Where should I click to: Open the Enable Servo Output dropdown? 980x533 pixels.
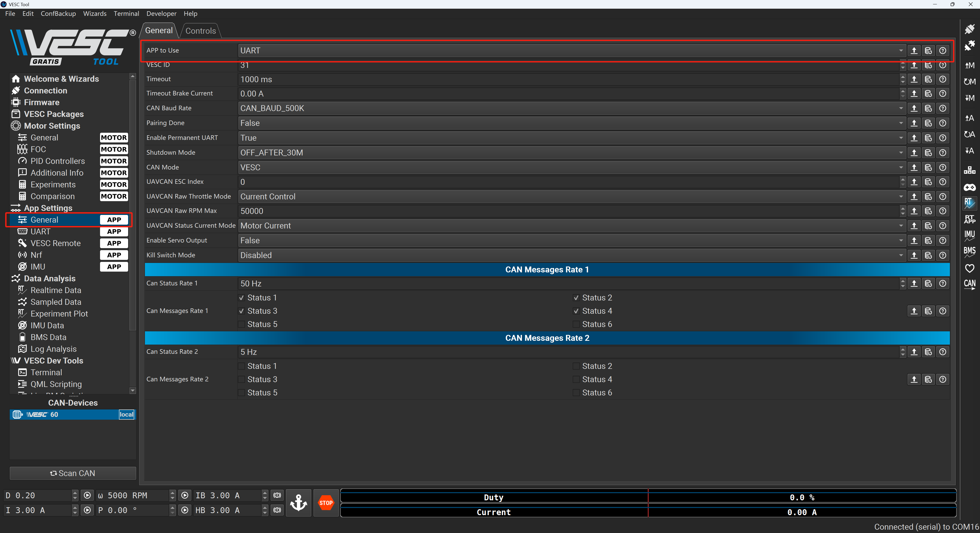pyautogui.click(x=572, y=241)
